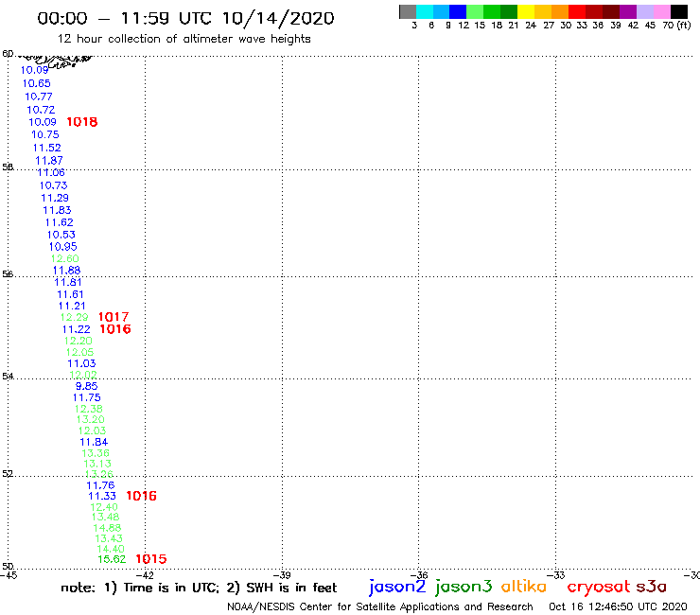
Task: Click the longitude axis label -42
Action: click(x=145, y=575)
